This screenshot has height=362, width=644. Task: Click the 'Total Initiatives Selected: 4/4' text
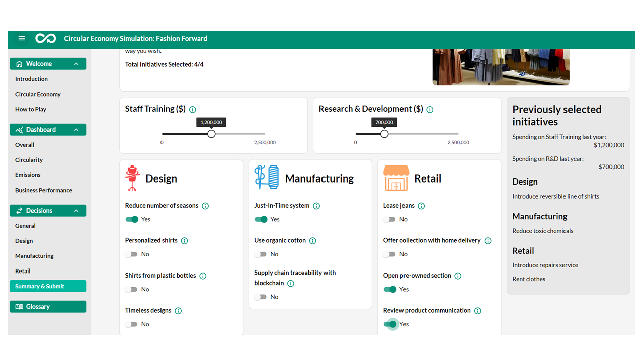coord(165,64)
